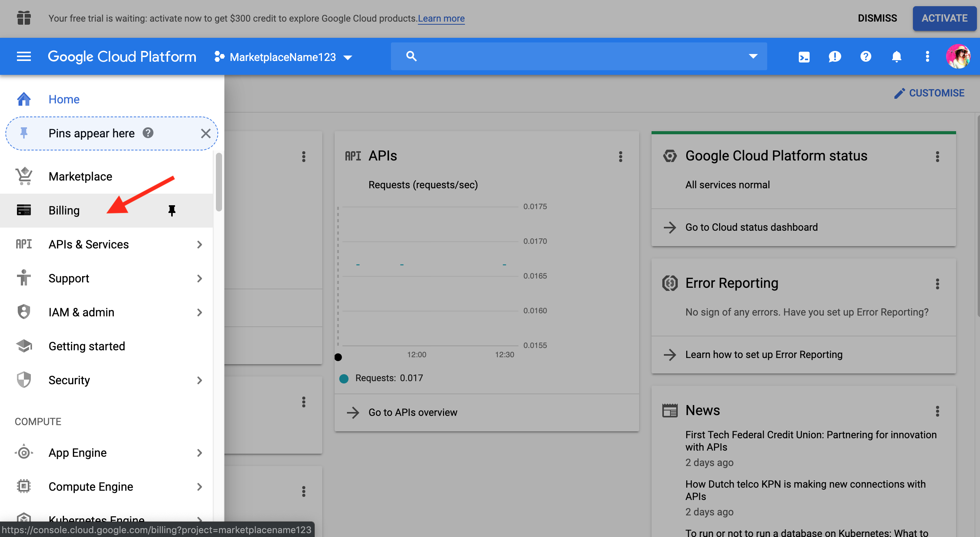Launch the Cloud Shell terminal
Viewport: 980px width, 537px height.
coord(804,56)
